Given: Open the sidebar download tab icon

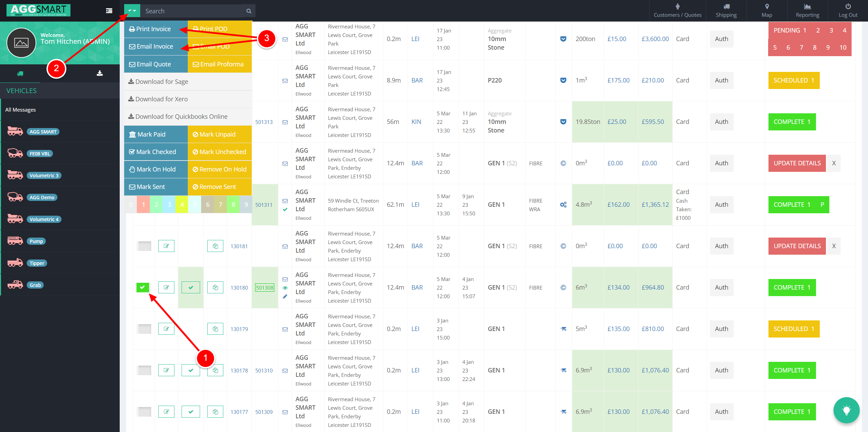Looking at the screenshot, I should click(100, 73).
